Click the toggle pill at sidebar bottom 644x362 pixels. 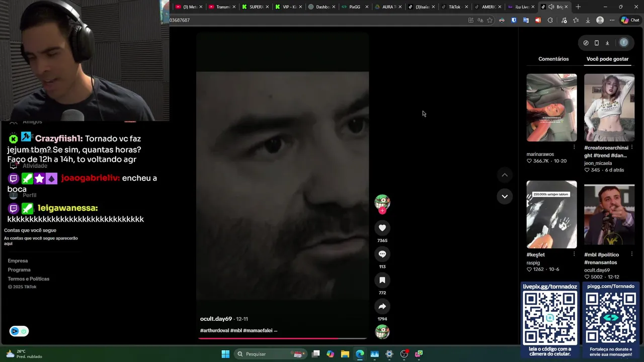[19, 331]
